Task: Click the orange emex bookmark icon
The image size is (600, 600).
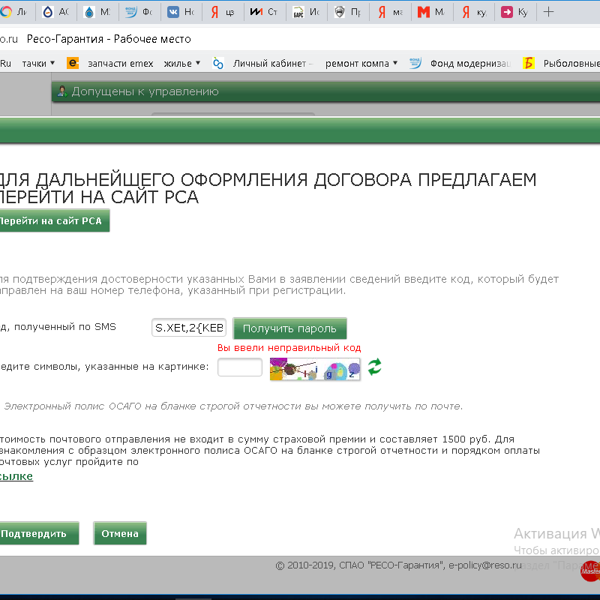Action: click(x=73, y=63)
